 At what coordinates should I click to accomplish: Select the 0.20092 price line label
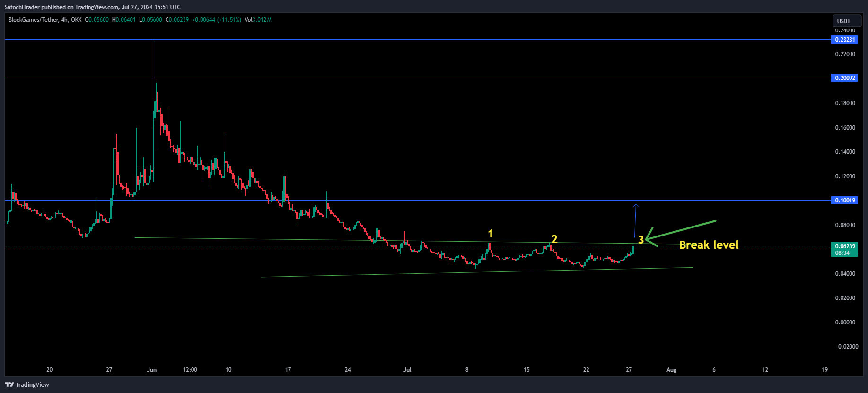[845, 78]
